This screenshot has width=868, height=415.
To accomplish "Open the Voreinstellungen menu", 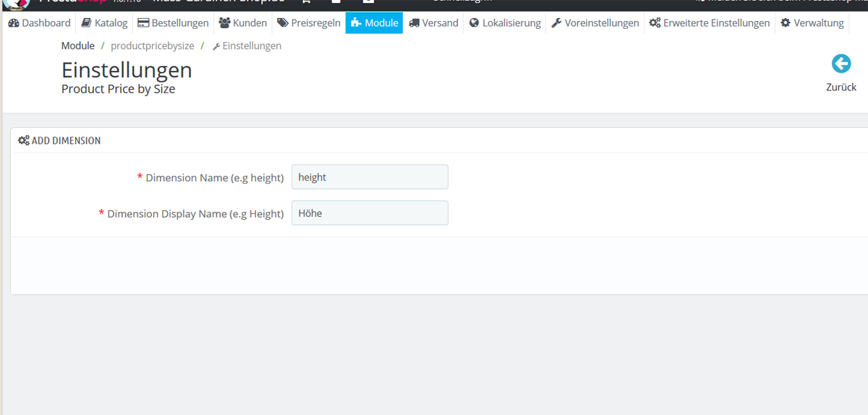I will click(x=595, y=23).
